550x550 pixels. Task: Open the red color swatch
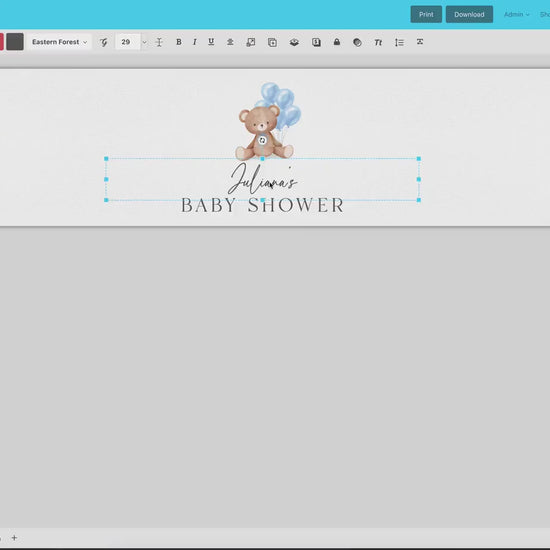[1, 42]
